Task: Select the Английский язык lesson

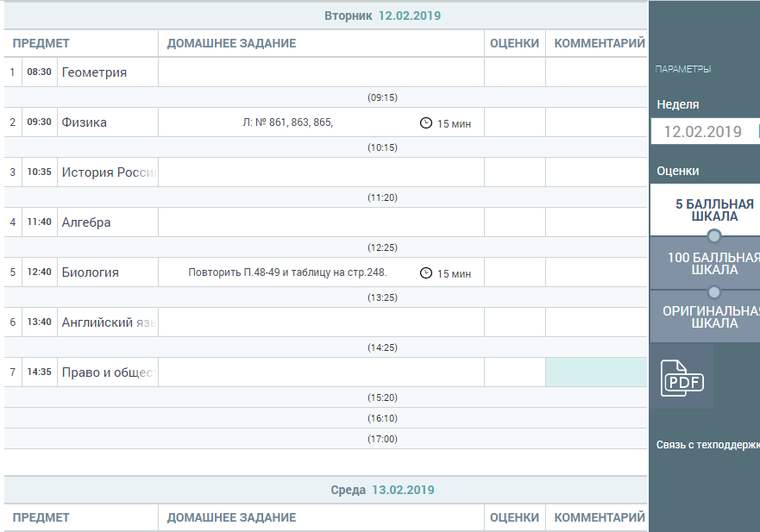Action: click(108, 322)
